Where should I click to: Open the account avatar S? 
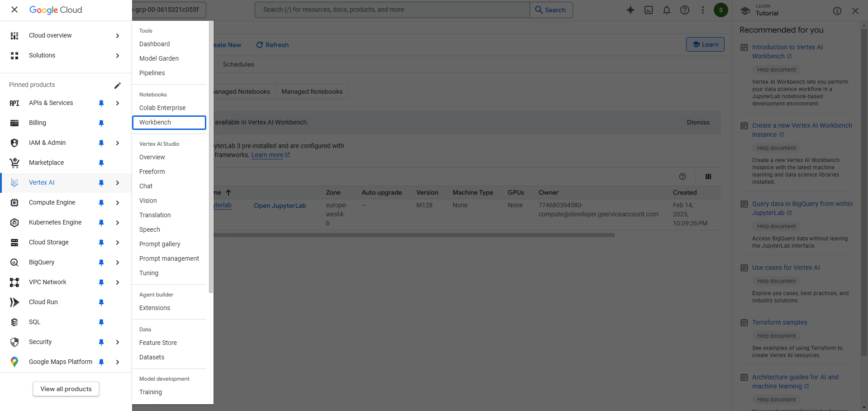pos(721,10)
